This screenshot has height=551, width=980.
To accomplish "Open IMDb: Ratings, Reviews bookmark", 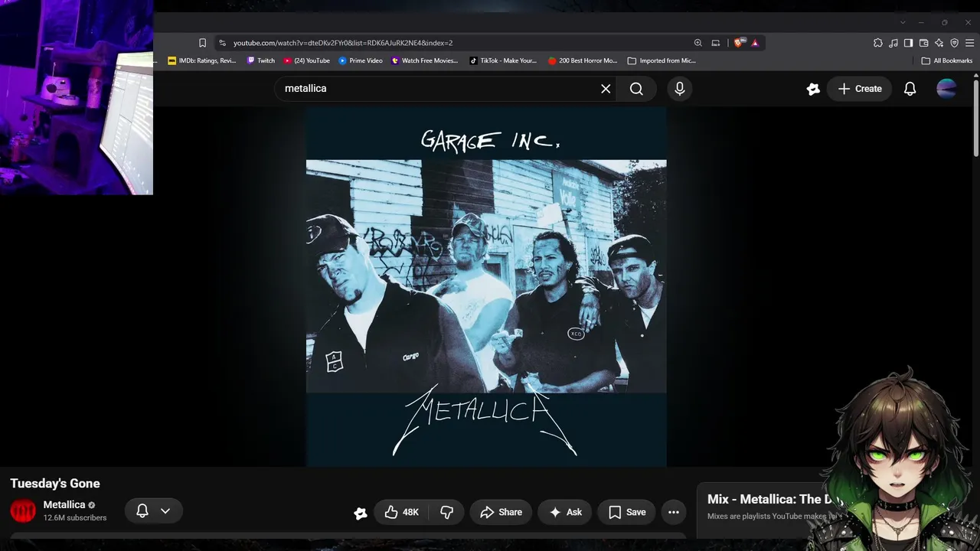I will tap(202, 60).
